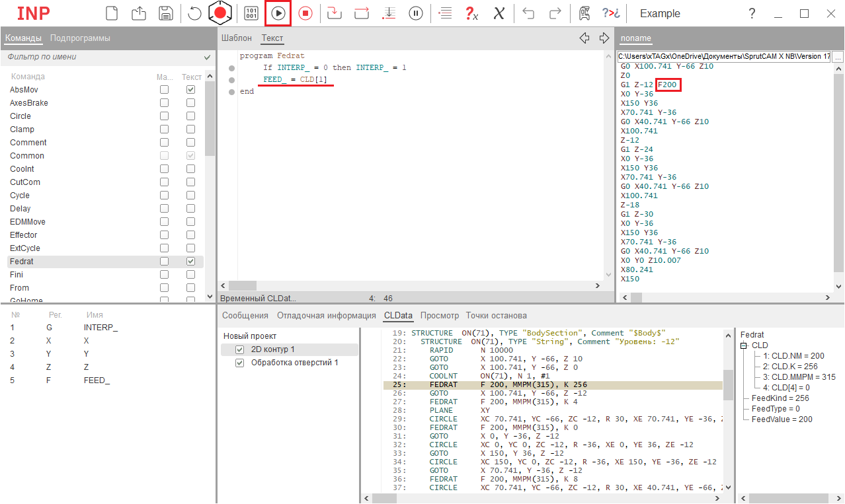Select the Fedrat command in list
The image size is (845, 504).
coord(22,262)
